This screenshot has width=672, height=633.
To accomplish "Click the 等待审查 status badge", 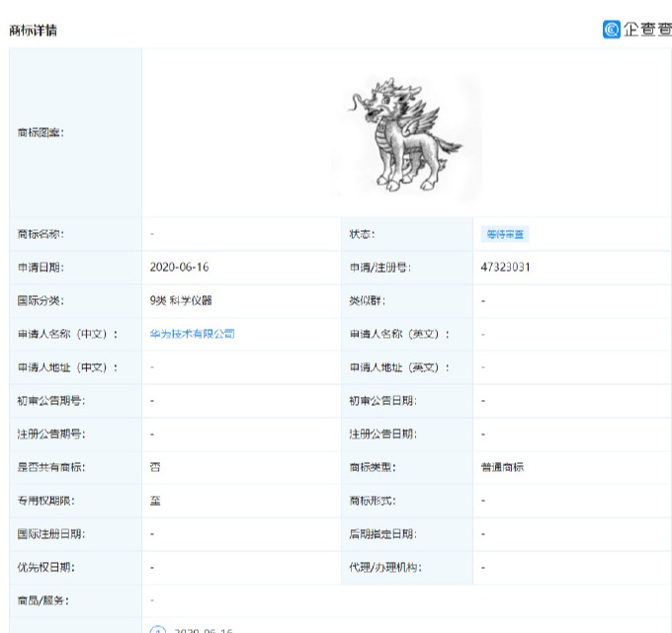I will pyautogui.click(x=505, y=234).
